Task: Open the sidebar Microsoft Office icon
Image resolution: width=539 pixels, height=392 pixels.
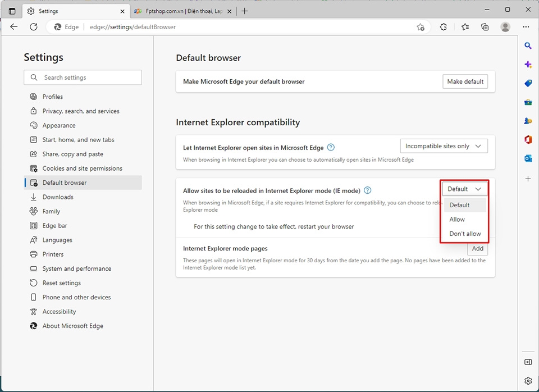Action: click(x=528, y=140)
